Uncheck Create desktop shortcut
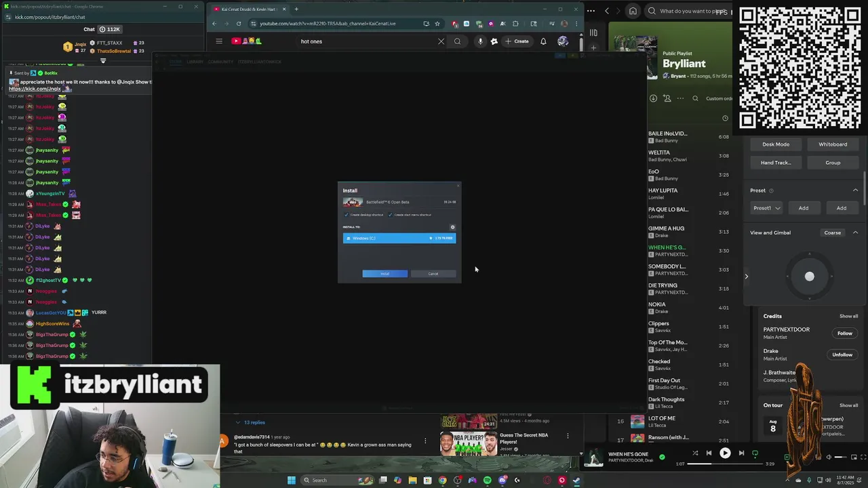Screen dimensions: 868x488 pyautogui.click(x=347, y=215)
